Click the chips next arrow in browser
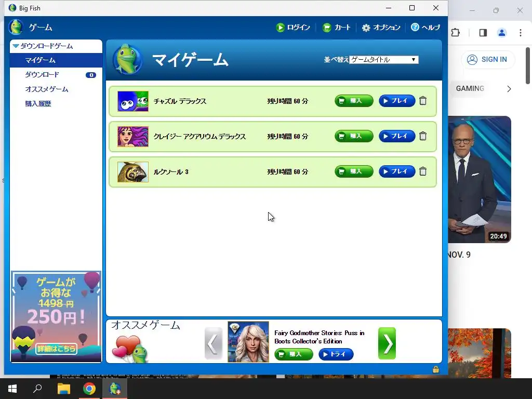Viewport: 532px width, 399px height. click(509, 89)
